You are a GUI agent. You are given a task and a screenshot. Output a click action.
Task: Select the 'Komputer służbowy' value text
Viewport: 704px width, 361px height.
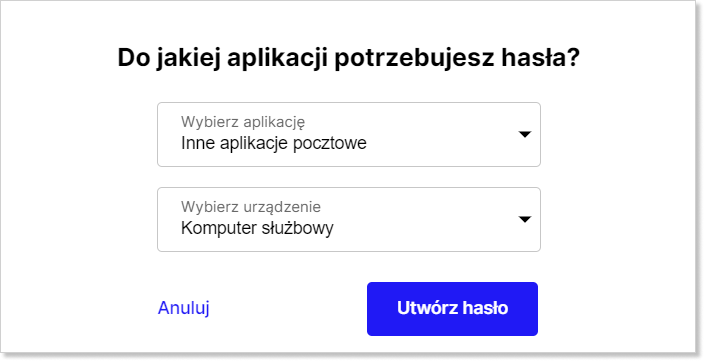(257, 229)
